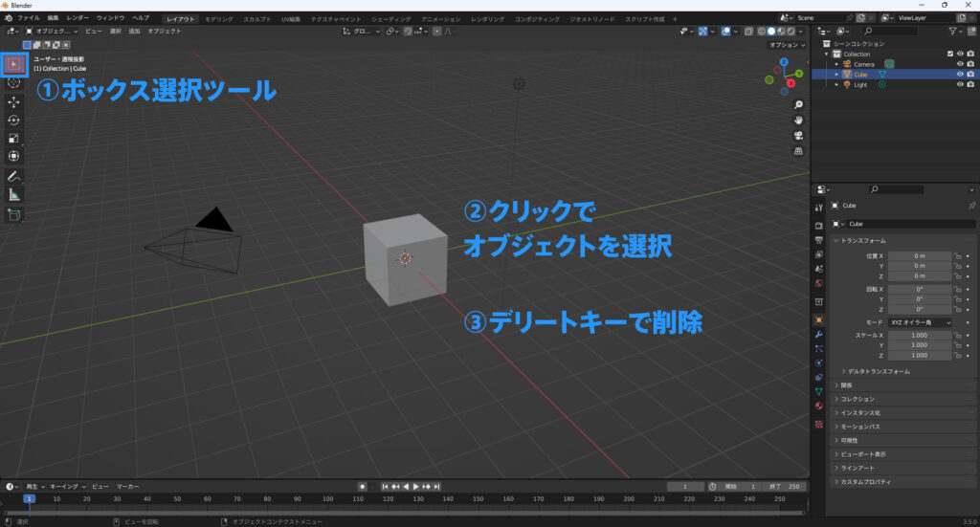Open the Modifier properties wrench tab
This screenshot has height=527, width=980.
[x=819, y=335]
